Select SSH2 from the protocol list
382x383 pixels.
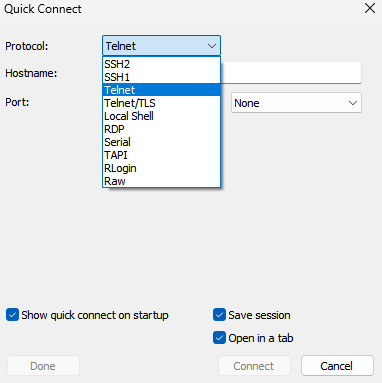pos(161,64)
